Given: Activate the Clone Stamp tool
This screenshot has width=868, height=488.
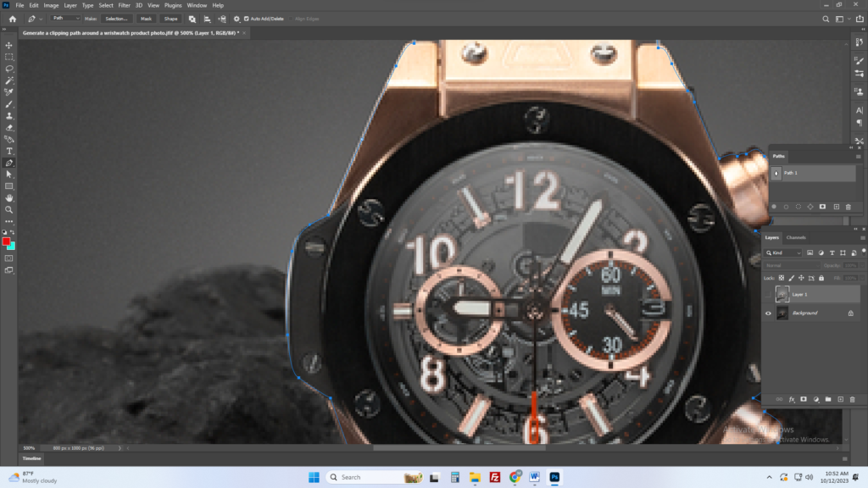Looking at the screenshot, I should tap(9, 116).
